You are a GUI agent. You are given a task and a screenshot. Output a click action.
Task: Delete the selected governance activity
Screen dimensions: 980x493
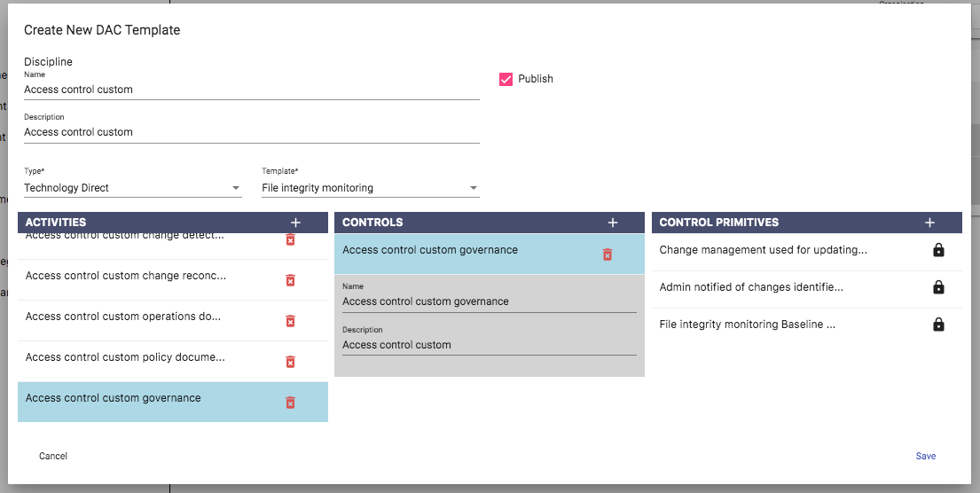point(290,403)
